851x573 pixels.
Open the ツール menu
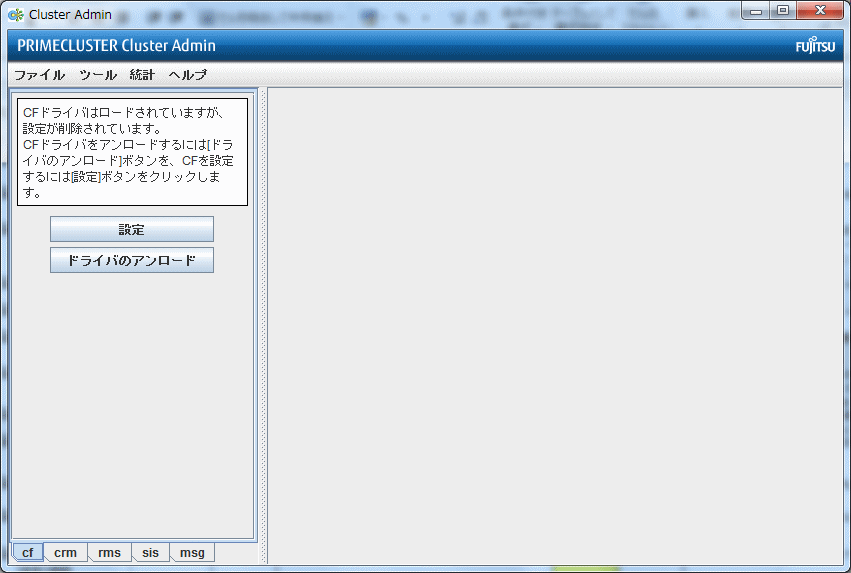(x=98, y=75)
